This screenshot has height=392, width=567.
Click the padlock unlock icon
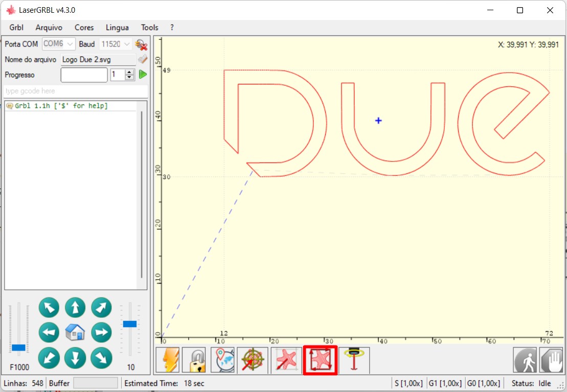[194, 360]
